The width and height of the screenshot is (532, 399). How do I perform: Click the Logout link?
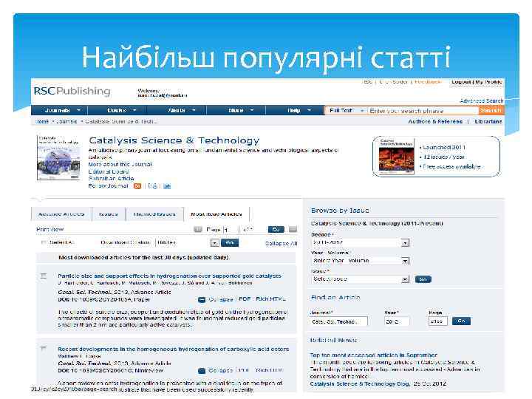pos(461,82)
